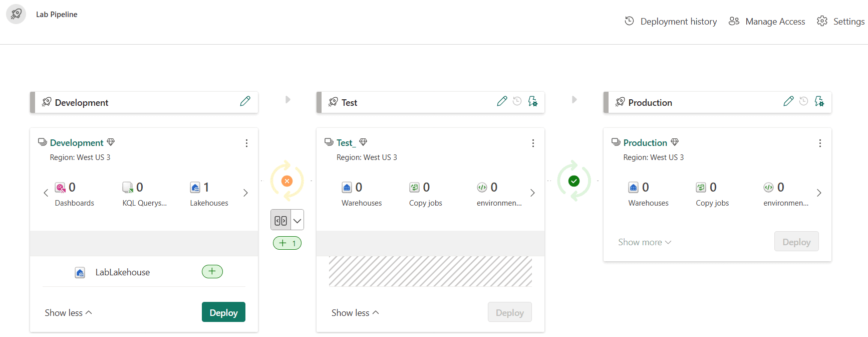Open Deployment history

click(671, 22)
